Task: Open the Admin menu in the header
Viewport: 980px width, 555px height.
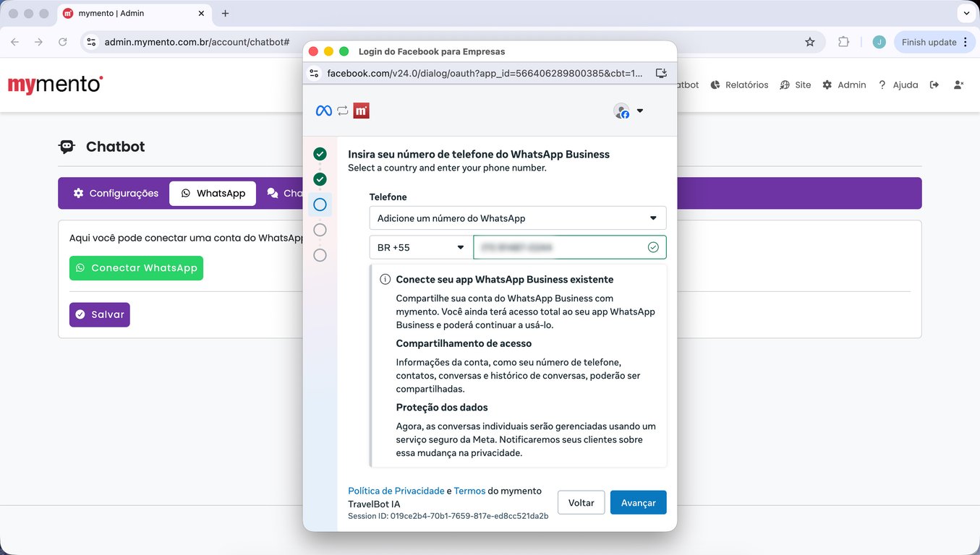Action: coord(844,85)
